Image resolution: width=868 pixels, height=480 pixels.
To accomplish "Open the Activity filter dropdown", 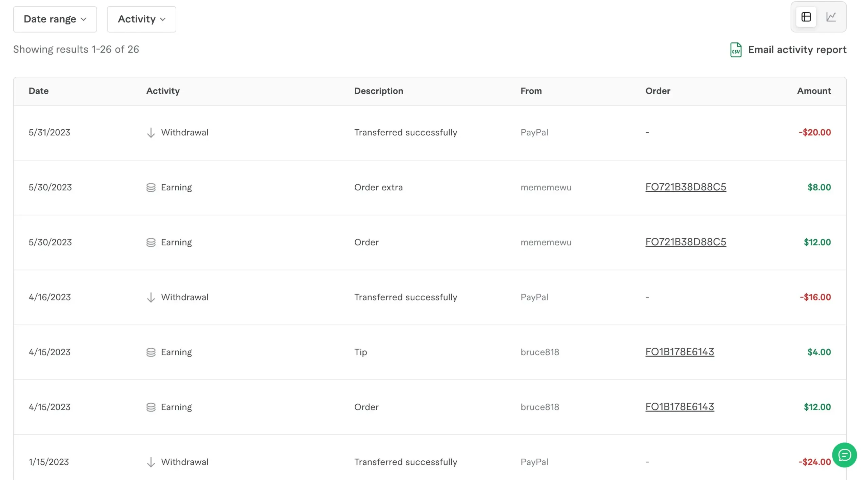I will pyautogui.click(x=141, y=19).
